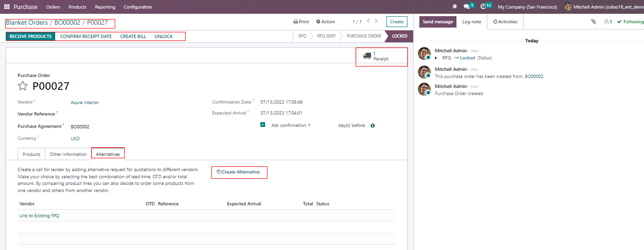Click the debug bug icon
The width and height of the screenshot is (644, 250).
pyautogui.click(x=455, y=7)
